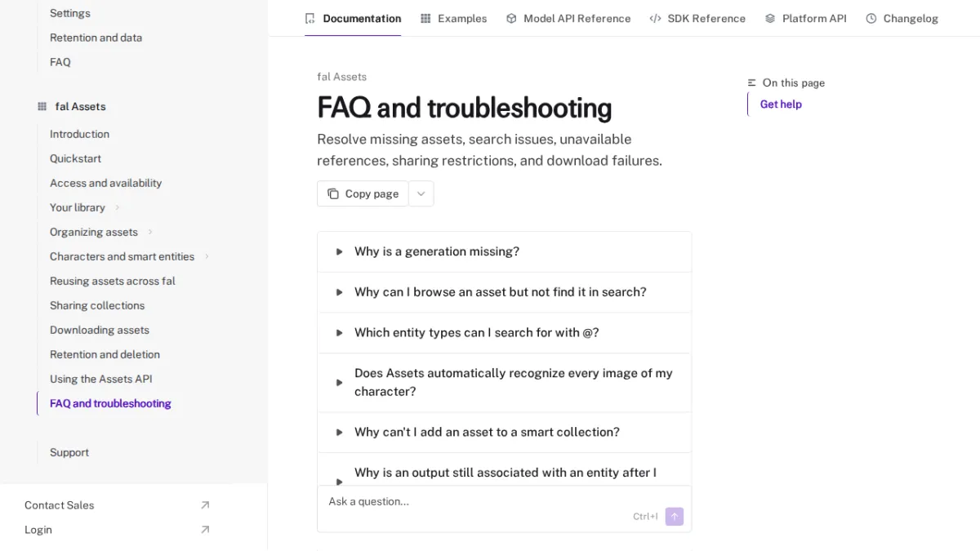Click the Documentation book icon
Image resolution: width=980 pixels, height=551 pixels.
[x=310, y=18]
